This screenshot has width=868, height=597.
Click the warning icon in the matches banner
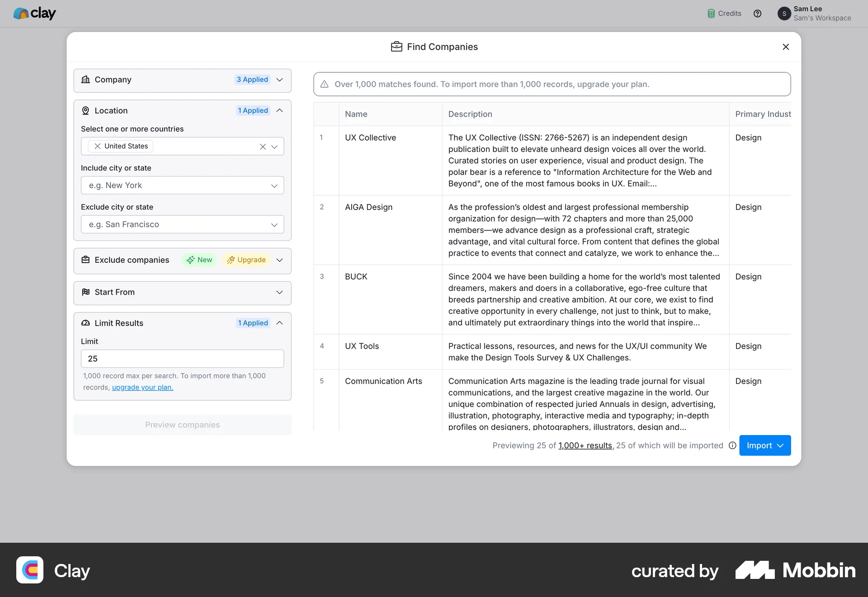click(x=325, y=84)
